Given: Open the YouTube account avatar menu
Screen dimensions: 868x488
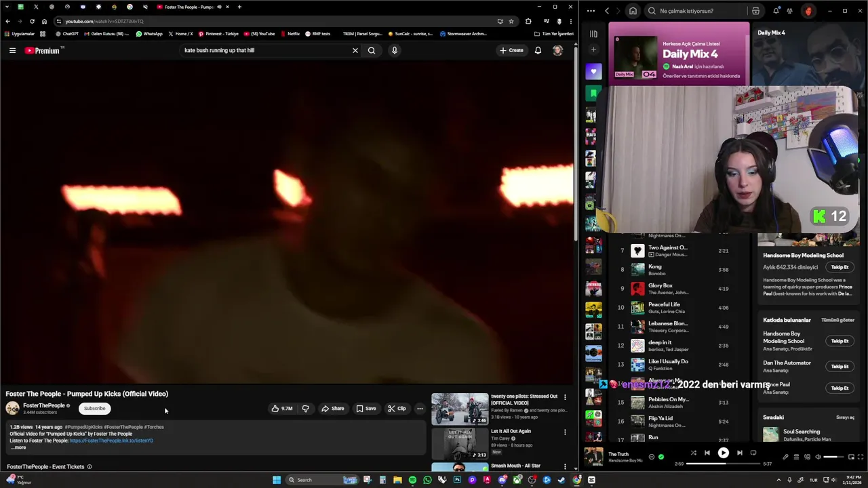Looking at the screenshot, I should click(x=557, y=50).
